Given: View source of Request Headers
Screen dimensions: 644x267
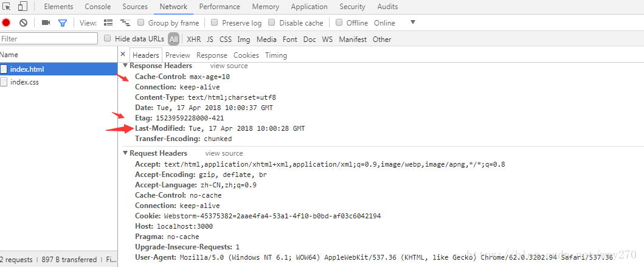Looking at the screenshot, I should [224, 153].
